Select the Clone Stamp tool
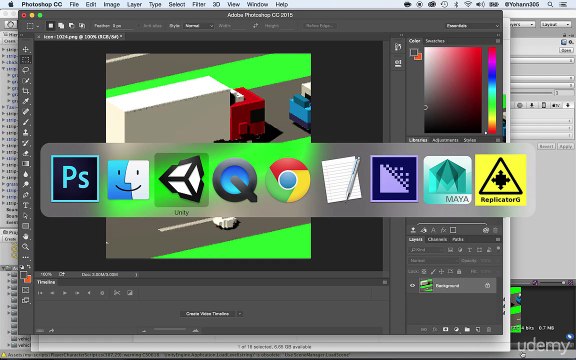This screenshot has height=360, width=576. (x=25, y=132)
